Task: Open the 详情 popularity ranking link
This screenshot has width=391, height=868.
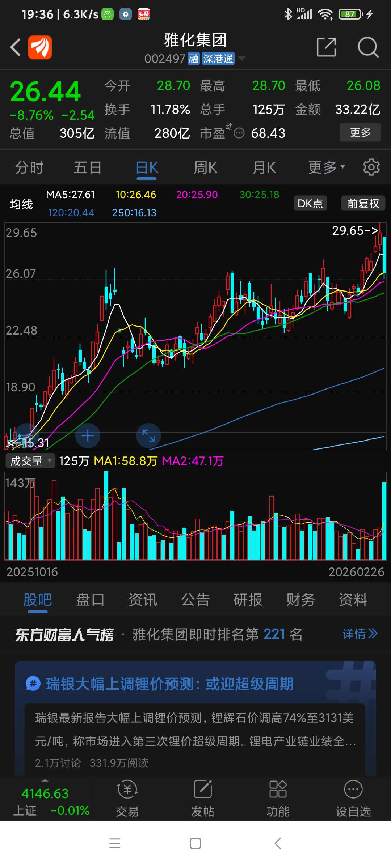Action: 360,634
